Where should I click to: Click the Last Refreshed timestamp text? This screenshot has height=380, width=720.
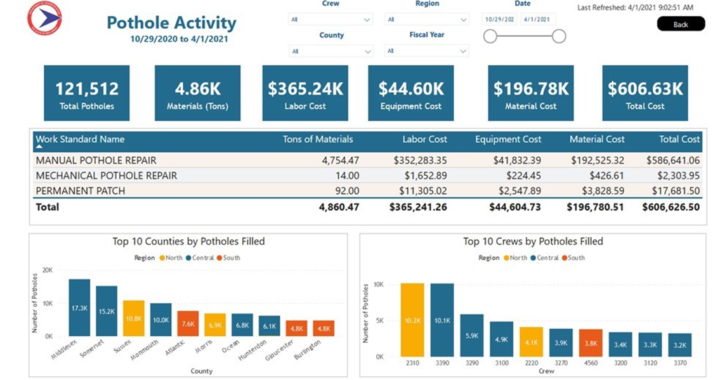(x=636, y=7)
